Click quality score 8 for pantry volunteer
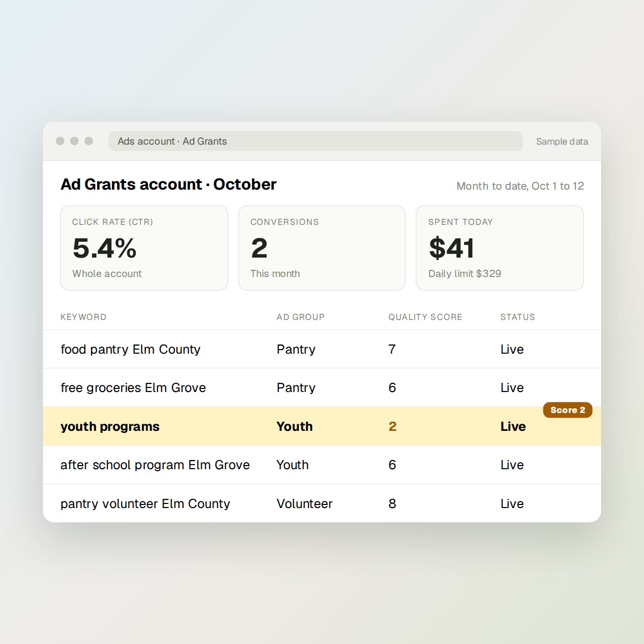Viewport: 644px width, 644px height. pos(392,503)
